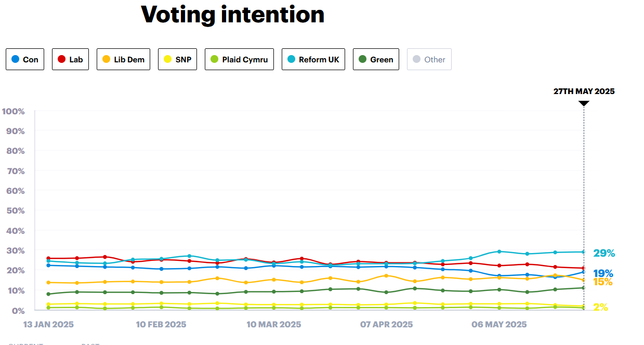Click the SNP 2% end label
Viewport: 644px width, 345px height.
tap(600, 307)
